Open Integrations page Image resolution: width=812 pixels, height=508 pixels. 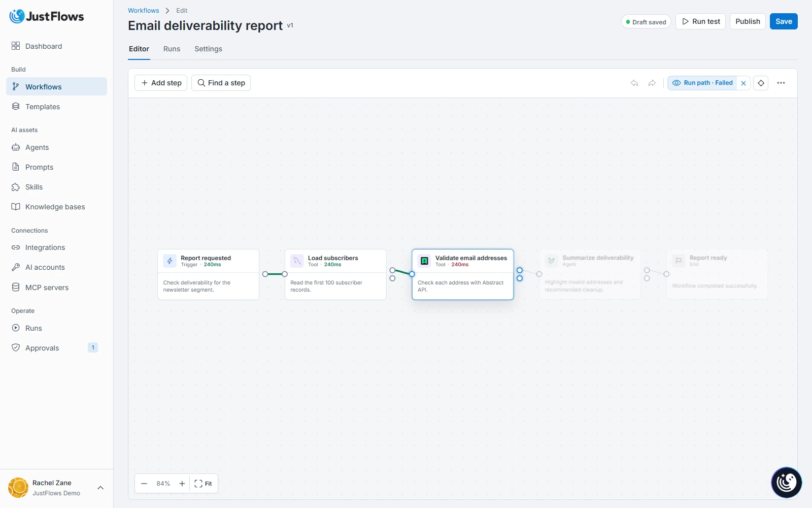point(56,247)
